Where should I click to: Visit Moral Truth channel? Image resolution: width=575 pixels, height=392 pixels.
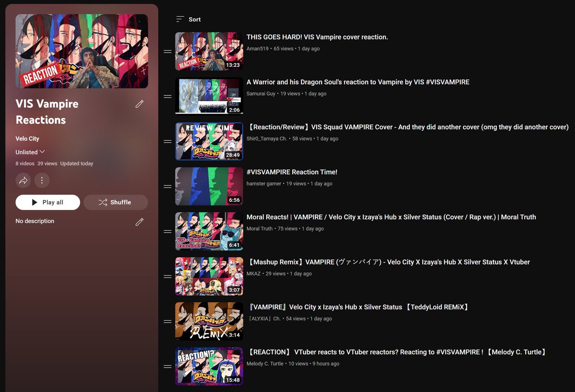[x=259, y=229]
